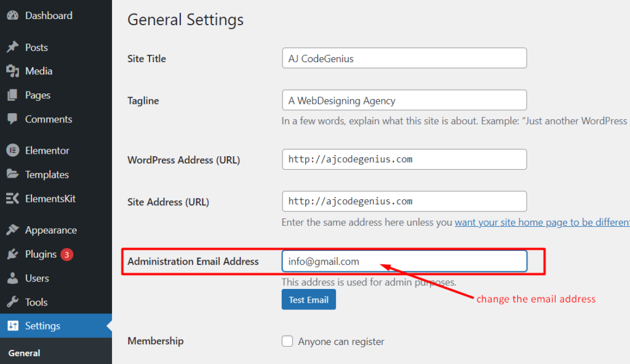Click the ElementsKit logo icon
Image resolution: width=630 pixels, height=364 pixels.
(12, 199)
